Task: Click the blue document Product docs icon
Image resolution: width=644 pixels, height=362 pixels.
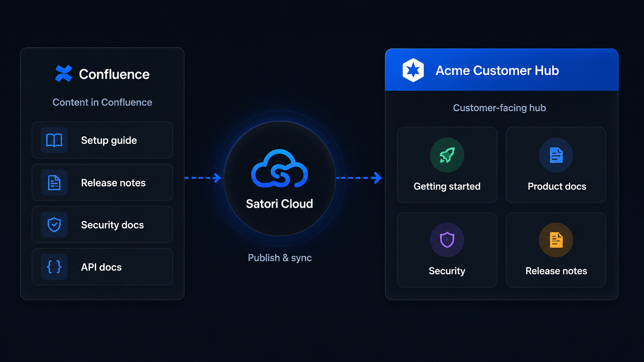Action: (556, 155)
